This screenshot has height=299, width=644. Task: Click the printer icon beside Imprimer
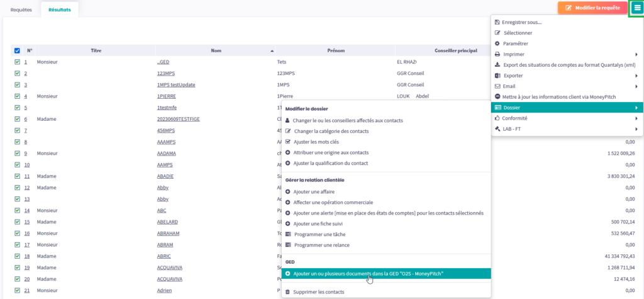(x=497, y=54)
